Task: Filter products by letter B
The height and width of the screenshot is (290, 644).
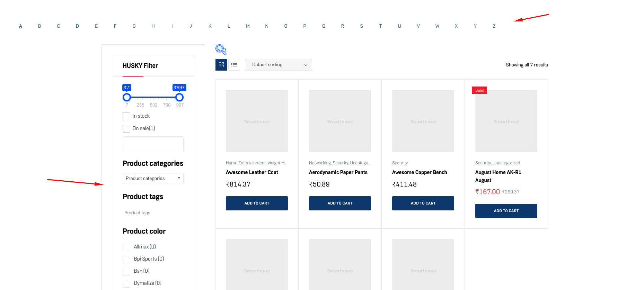Action: [39, 26]
